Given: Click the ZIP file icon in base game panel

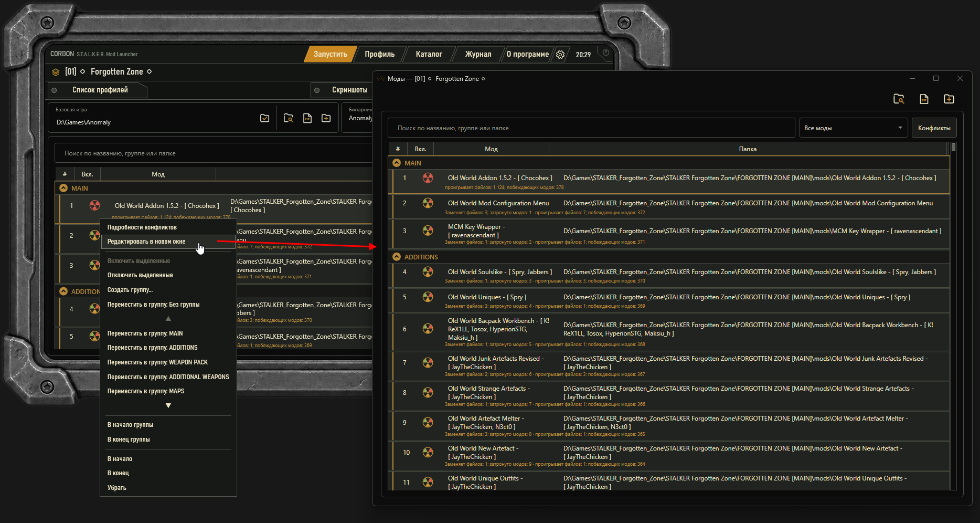Looking at the screenshot, I should click(x=307, y=118).
